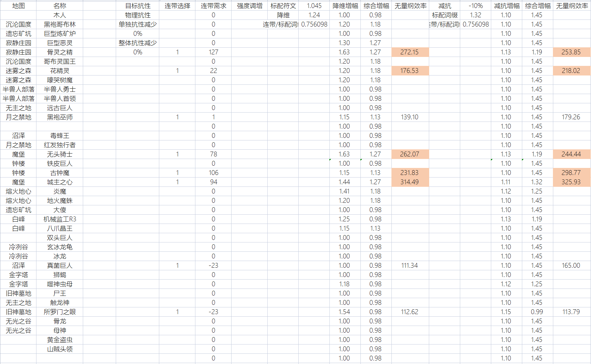This screenshot has height=364, width=591.
Task: Click the 整体抗性减少 cell
Action: [138, 43]
